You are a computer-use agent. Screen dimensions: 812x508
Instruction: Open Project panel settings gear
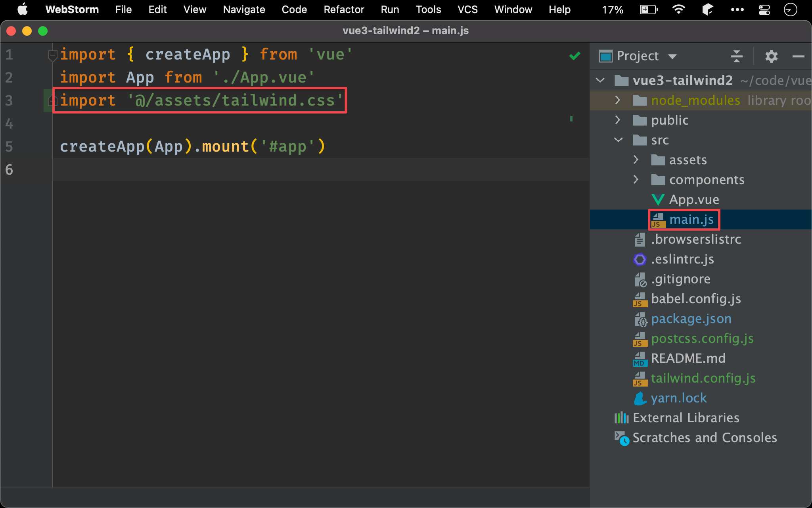pyautogui.click(x=771, y=56)
